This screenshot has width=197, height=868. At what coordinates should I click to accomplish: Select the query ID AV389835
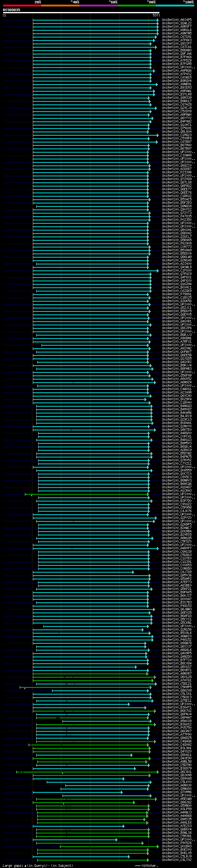[11, 10]
